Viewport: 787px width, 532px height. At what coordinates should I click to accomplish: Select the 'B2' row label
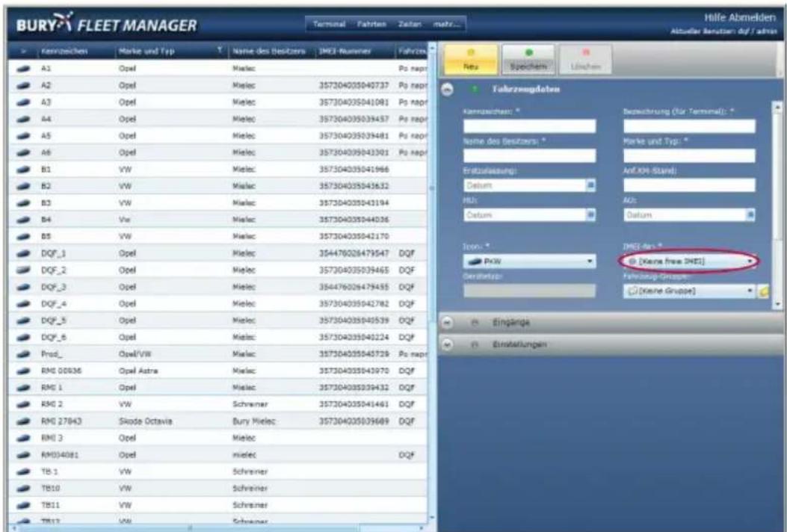click(x=46, y=187)
